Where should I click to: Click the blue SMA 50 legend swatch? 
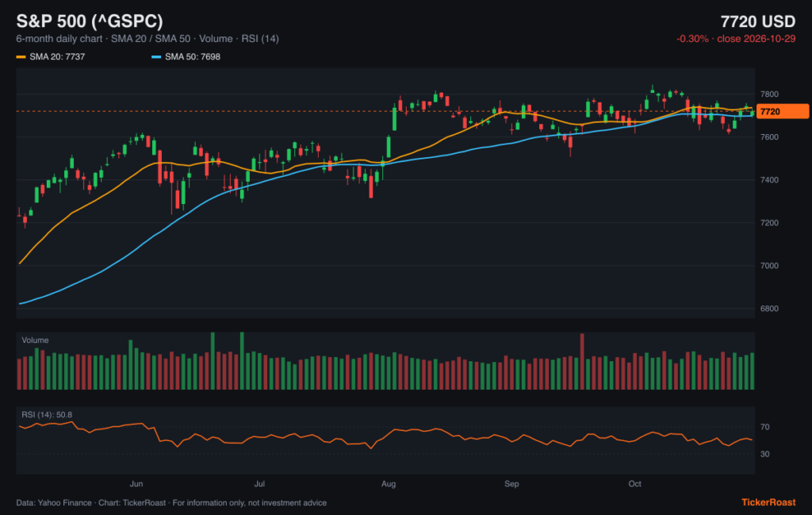pyautogui.click(x=156, y=57)
